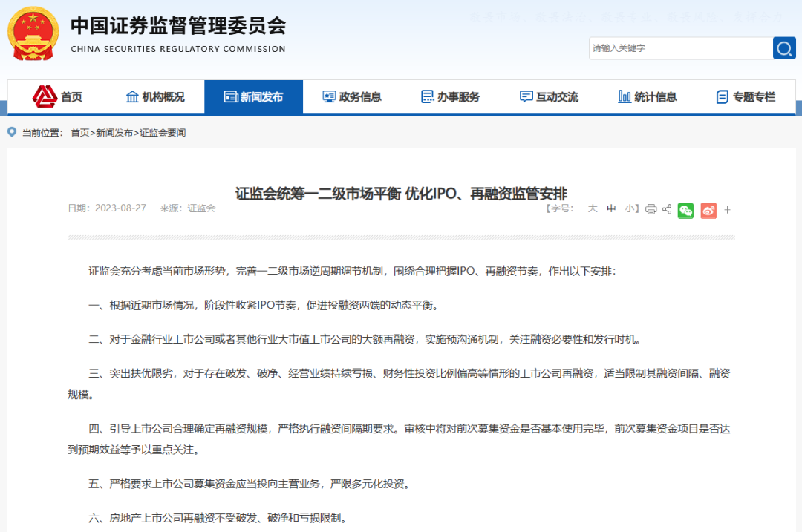Viewport: 802px width, 532px height.
Task: Click the printer icon to print article
Action: pos(651,209)
